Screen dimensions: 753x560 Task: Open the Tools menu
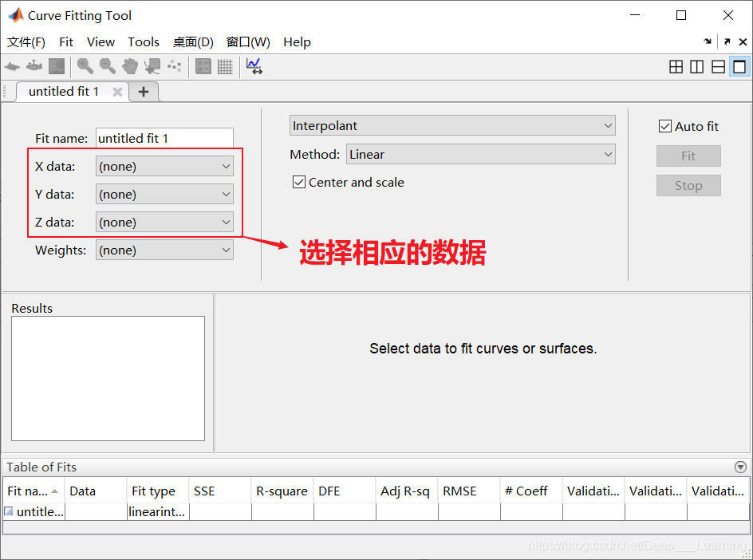click(x=144, y=41)
